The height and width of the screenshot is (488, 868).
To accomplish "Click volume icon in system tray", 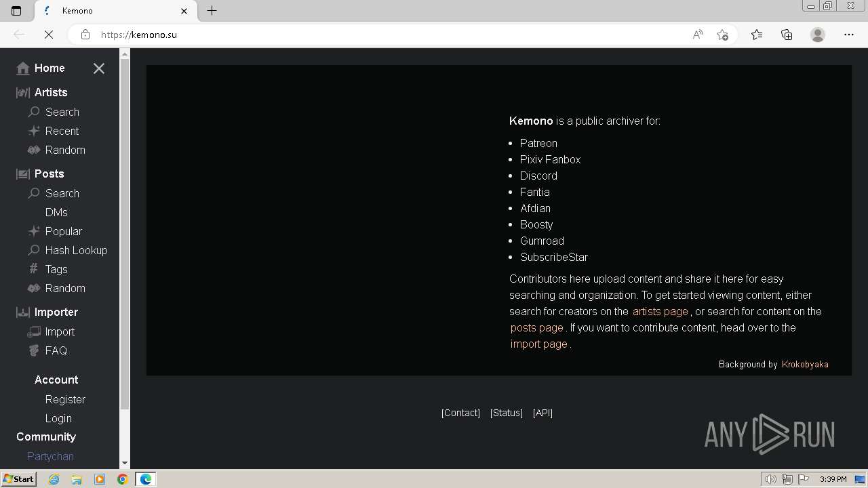I will point(770,479).
